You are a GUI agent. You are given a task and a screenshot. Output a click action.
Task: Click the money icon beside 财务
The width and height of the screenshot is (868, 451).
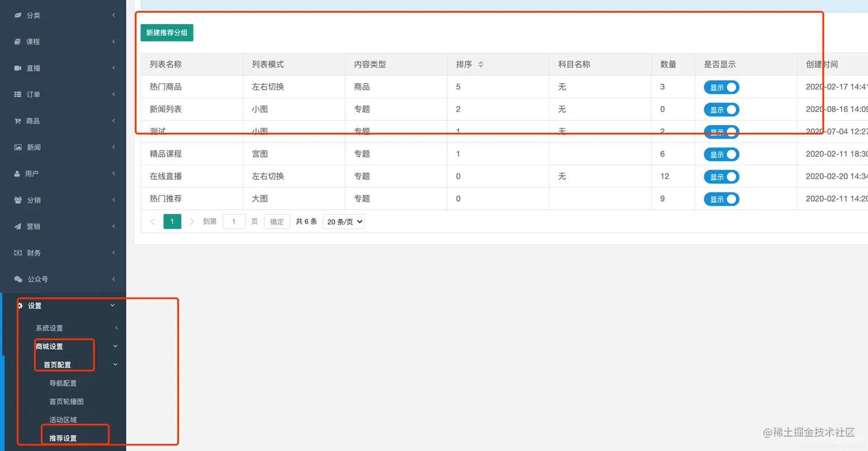pyautogui.click(x=18, y=253)
